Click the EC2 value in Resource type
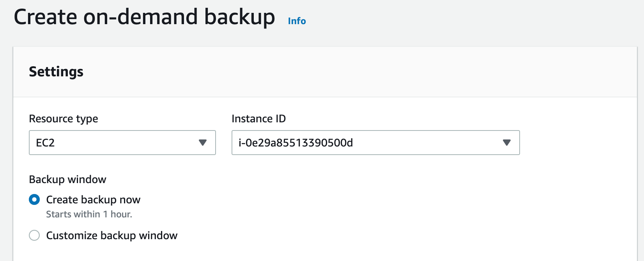Viewport: 644px width, 261px height. point(45,143)
